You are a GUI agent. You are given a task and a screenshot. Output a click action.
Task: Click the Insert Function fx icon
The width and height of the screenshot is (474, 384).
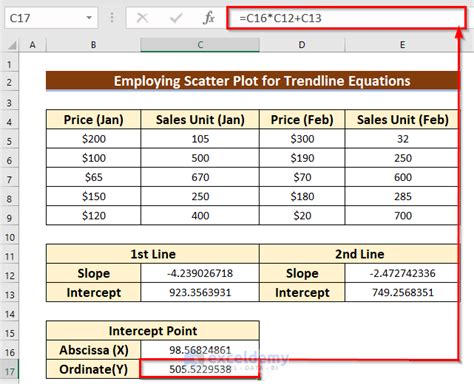point(209,18)
